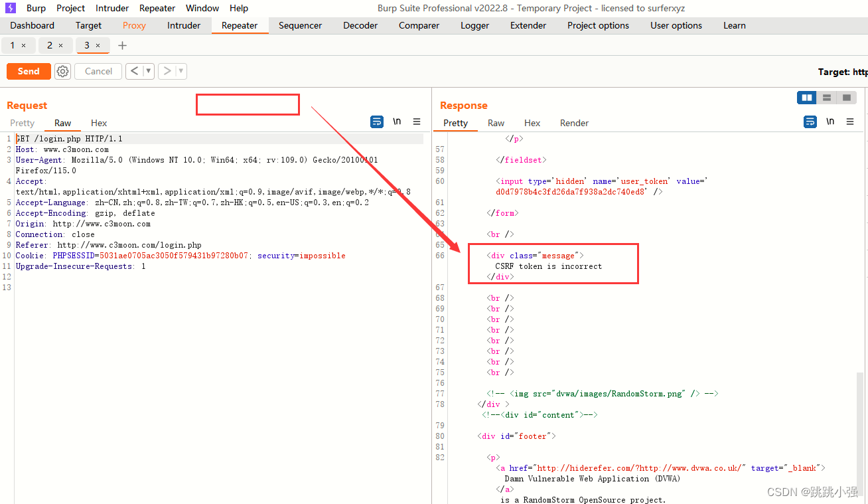Viewport: 868px width, 504px height.
Task: Switch to the Target tab
Action: point(89,25)
